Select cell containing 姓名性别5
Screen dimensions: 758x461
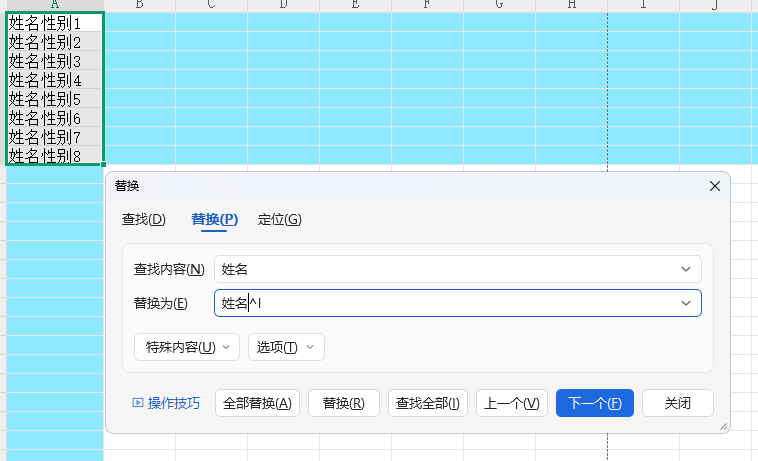(55, 99)
